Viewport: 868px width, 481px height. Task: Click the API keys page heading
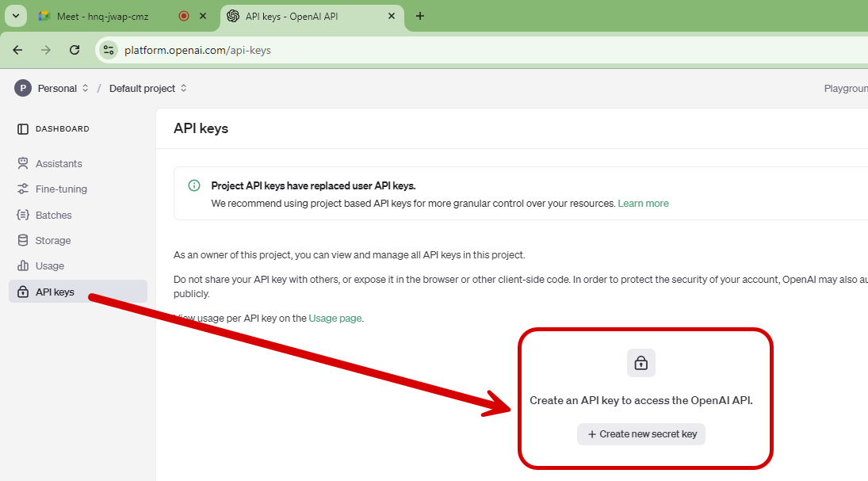tap(201, 128)
